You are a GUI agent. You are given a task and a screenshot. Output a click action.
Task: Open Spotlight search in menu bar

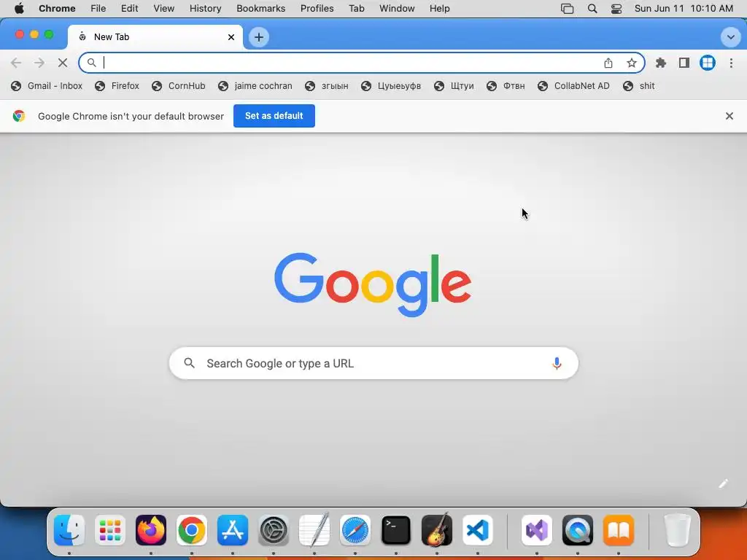pyautogui.click(x=592, y=9)
